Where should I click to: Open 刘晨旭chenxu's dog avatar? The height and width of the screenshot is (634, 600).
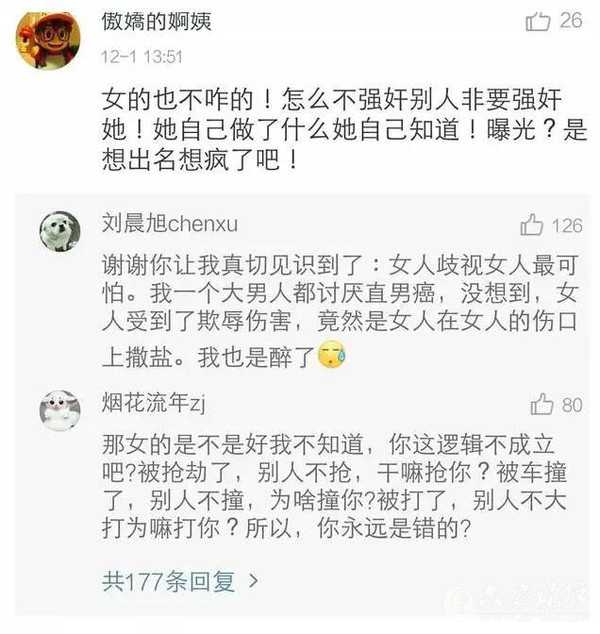pos(60,232)
